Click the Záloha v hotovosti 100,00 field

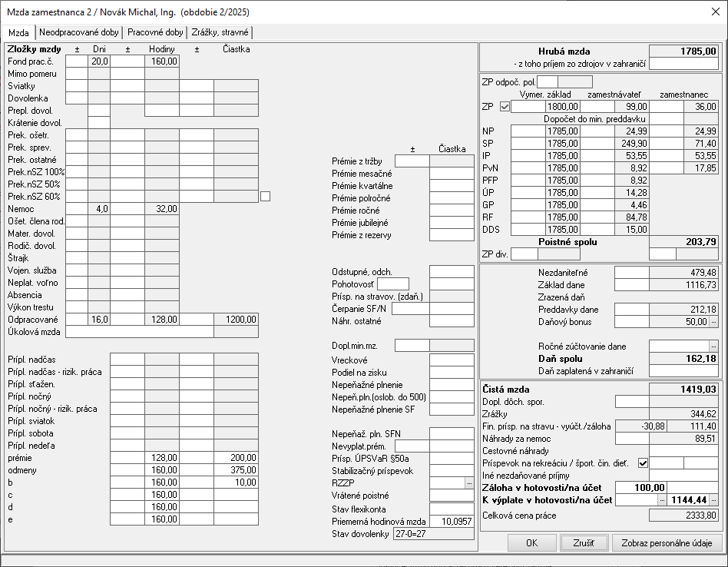pos(641,487)
